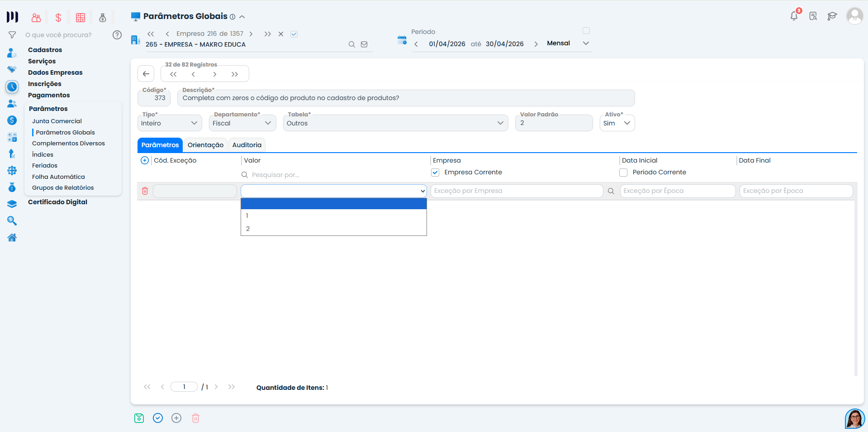
Task: Switch to the Orientação tab
Action: click(x=205, y=145)
